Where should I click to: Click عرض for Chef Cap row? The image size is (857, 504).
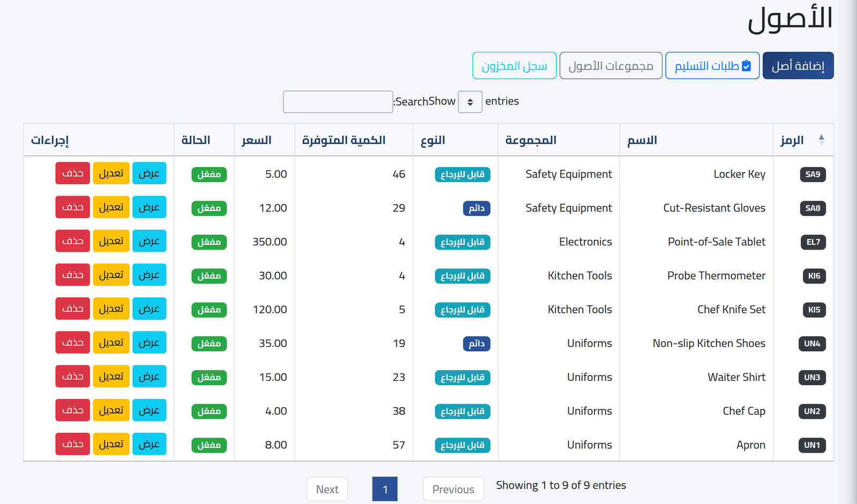149,410
